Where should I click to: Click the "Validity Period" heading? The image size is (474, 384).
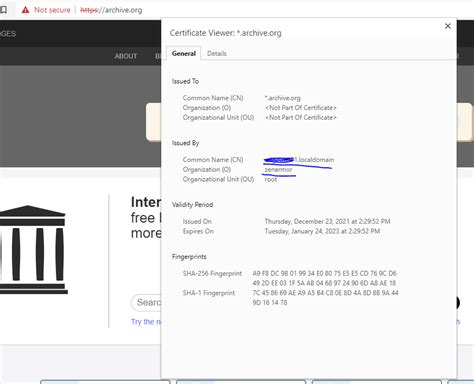click(x=192, y=205)
